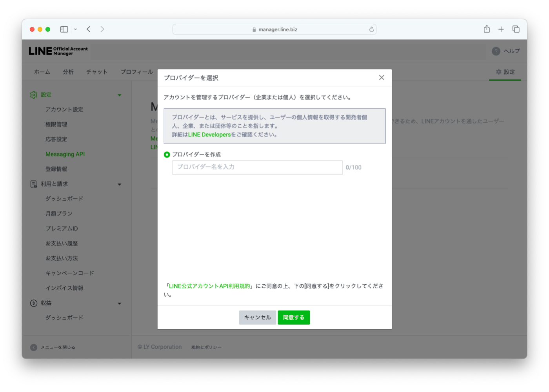Close the プロバイダーを選択 dialog with X
Viewport: 549px width, 392px height.
[382, 78]
